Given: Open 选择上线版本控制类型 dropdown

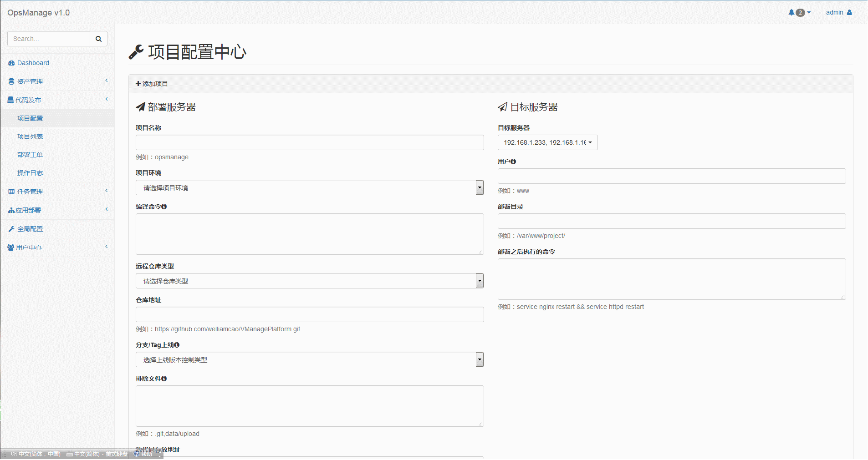Looking at the screenshot, I should pos(310,359).
